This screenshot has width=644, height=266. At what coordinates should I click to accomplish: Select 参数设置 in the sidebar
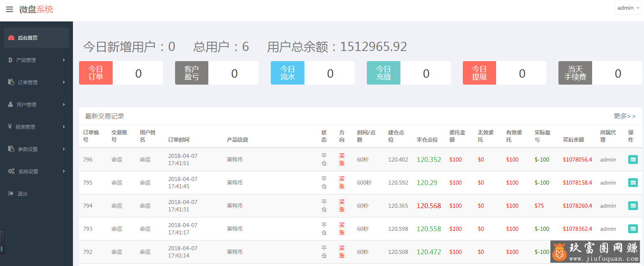(28, 149)
